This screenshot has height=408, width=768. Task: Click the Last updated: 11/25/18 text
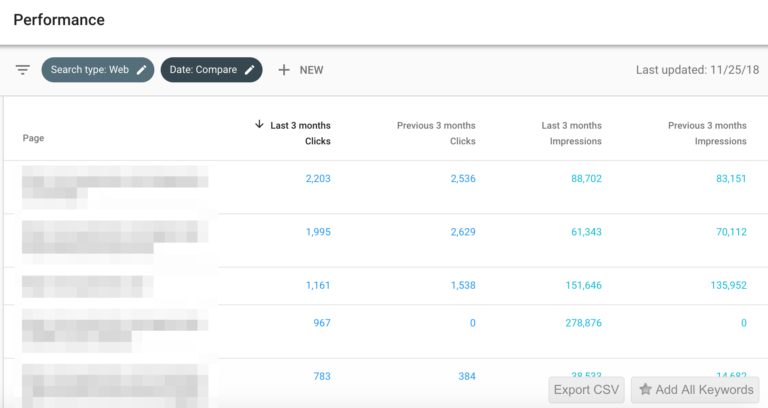[x=697, y=70]
